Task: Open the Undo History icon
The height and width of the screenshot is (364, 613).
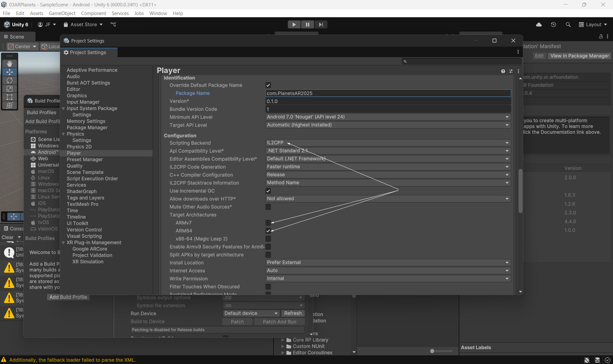Action: 553,25
